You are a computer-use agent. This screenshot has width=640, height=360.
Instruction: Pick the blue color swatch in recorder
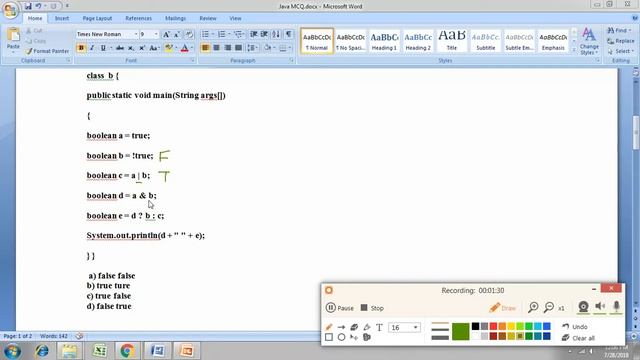coord(547,326)
